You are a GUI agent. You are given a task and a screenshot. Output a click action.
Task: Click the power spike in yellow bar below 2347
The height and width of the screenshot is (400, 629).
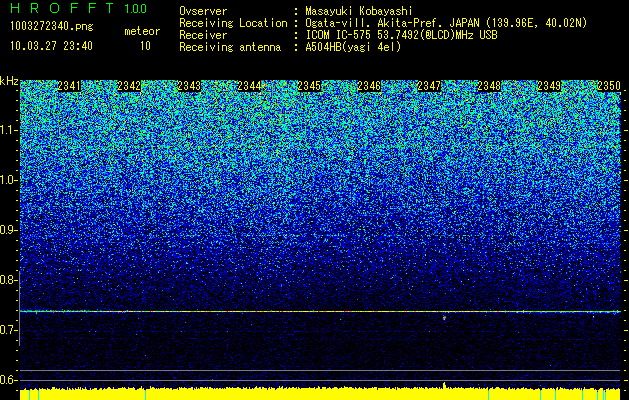click(x=444, y=386)
